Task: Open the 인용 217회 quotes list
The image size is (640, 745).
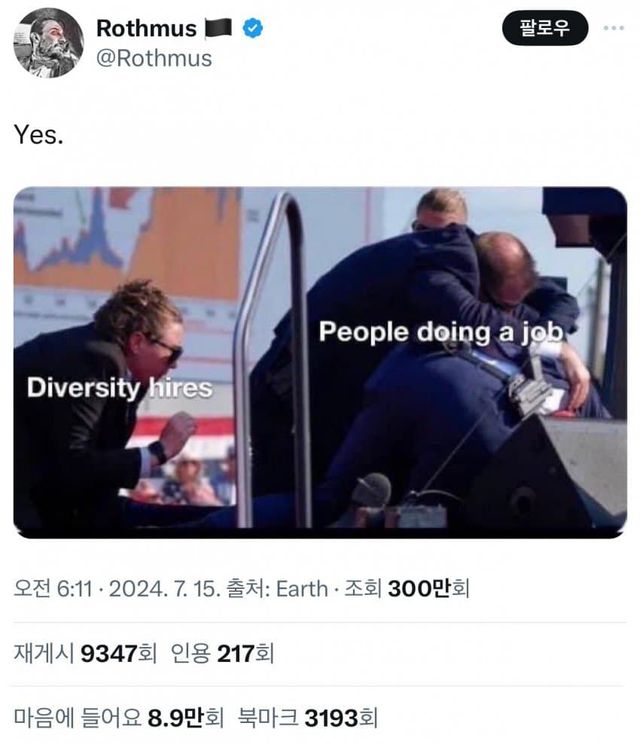Action: click(x=222, y=653)
